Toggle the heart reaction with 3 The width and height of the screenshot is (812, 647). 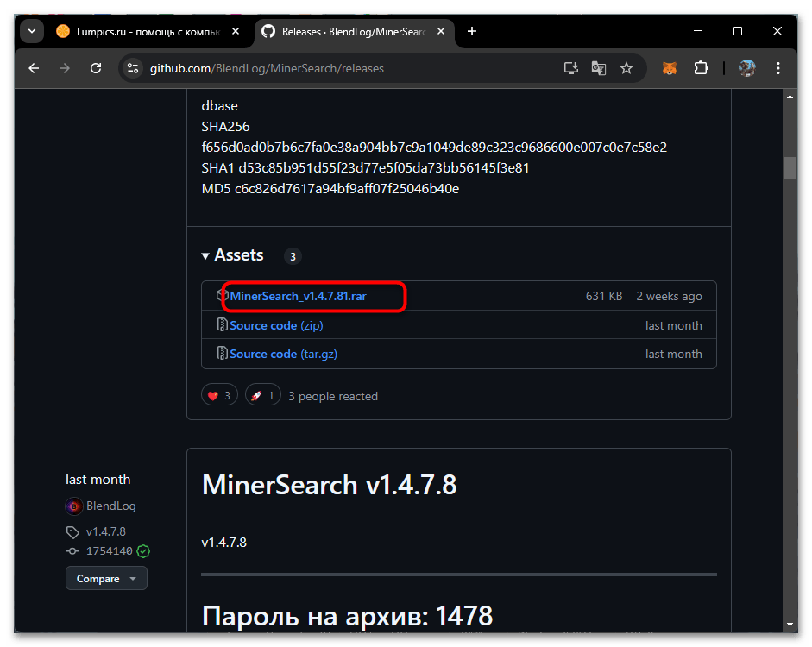[219, 395]
